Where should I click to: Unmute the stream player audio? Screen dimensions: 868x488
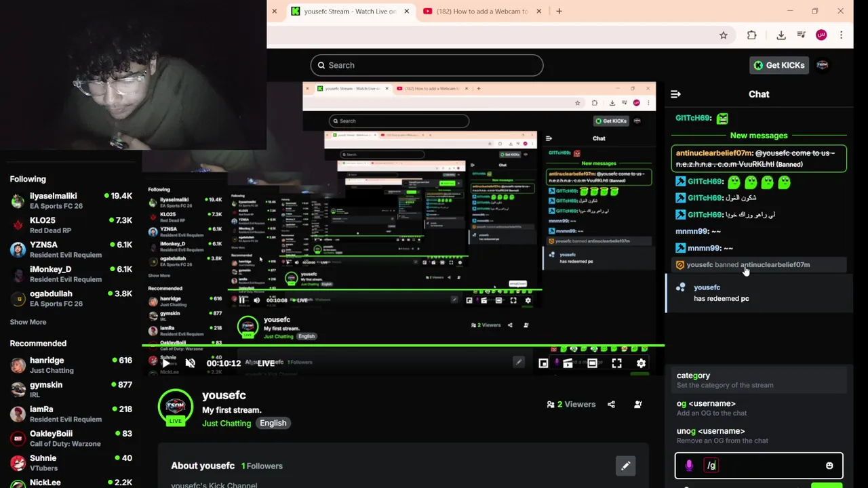tap(191, 363)
